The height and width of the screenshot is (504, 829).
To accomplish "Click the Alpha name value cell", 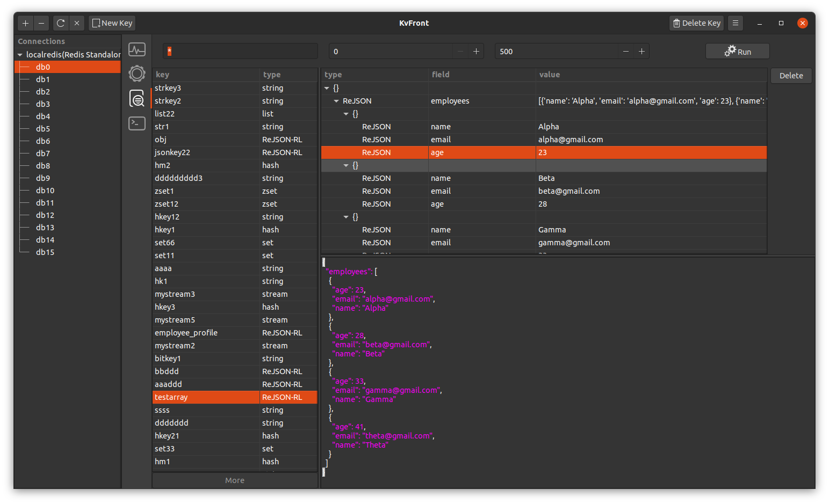I will point(651,127).
